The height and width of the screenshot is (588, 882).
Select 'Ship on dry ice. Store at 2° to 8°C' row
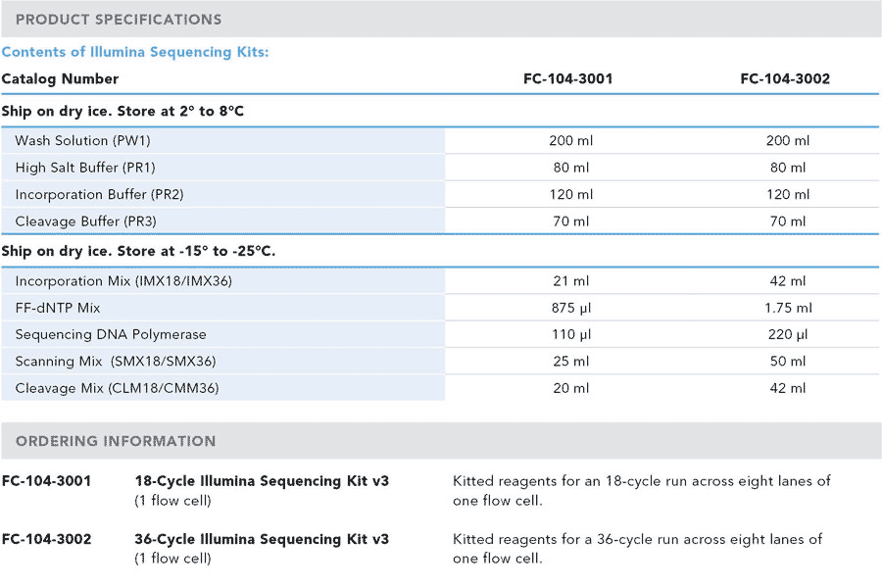click(x=122, y=112)
